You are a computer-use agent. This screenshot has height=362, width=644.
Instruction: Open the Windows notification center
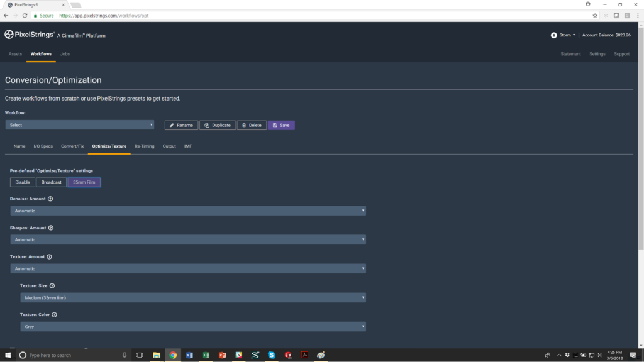point(633,355)
